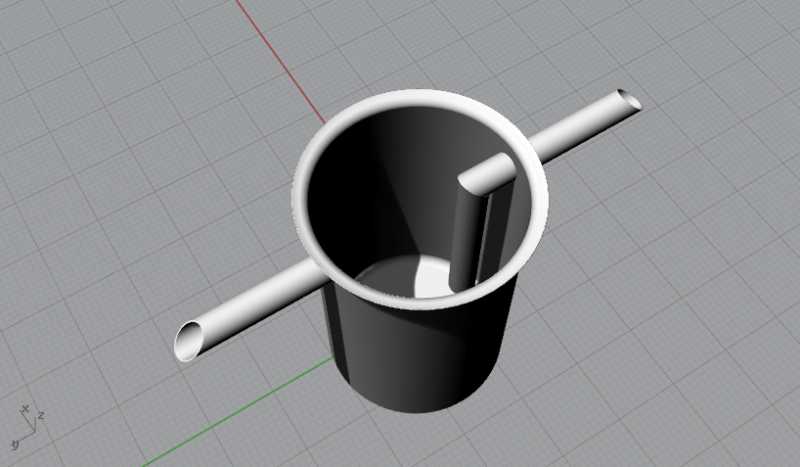800x467 pixels.
Task: Click the dark shadowed inner wall of the cup
Action: tap(350, 200)
